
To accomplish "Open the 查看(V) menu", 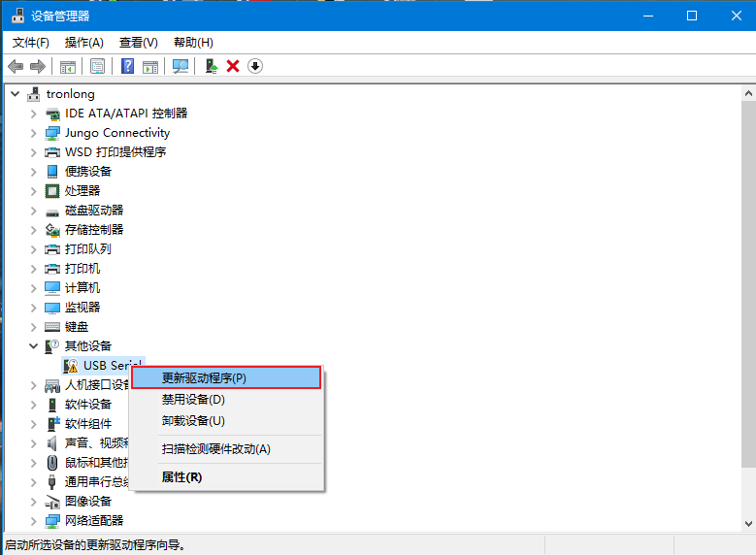I will click(x=139, y=43).
